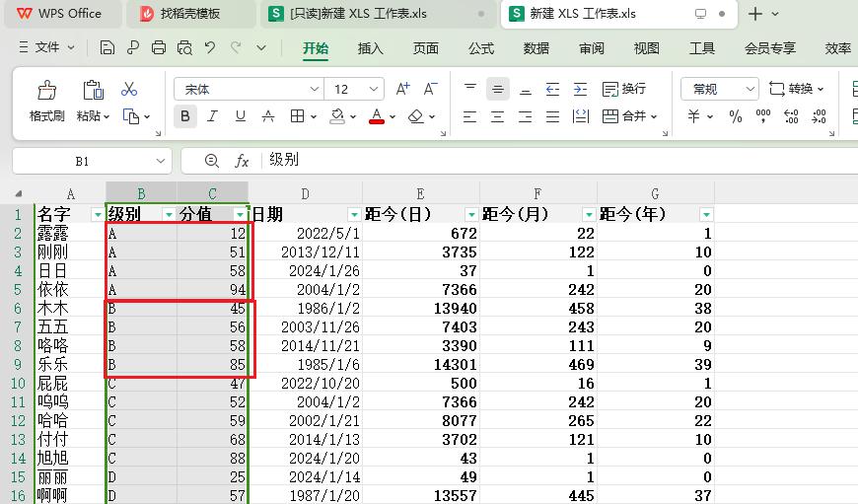Decrease font size with A- icon
This screenshot has height=504, width=858.
coord(431,89)
